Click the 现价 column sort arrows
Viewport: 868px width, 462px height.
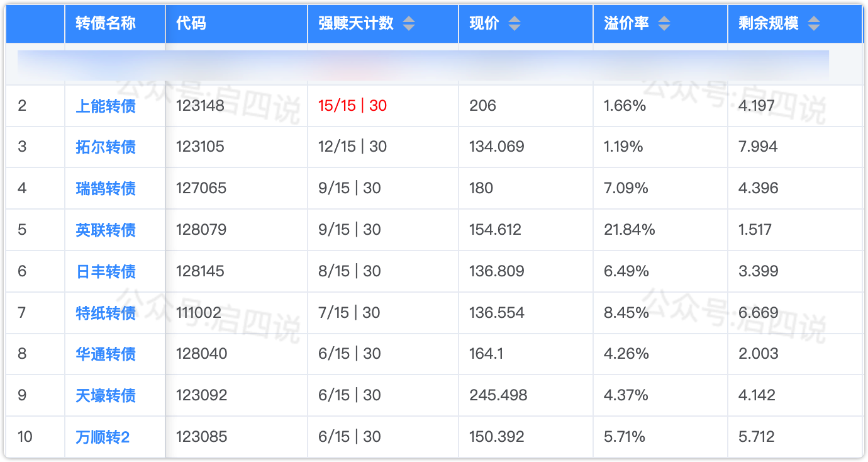tap(515, 24)
